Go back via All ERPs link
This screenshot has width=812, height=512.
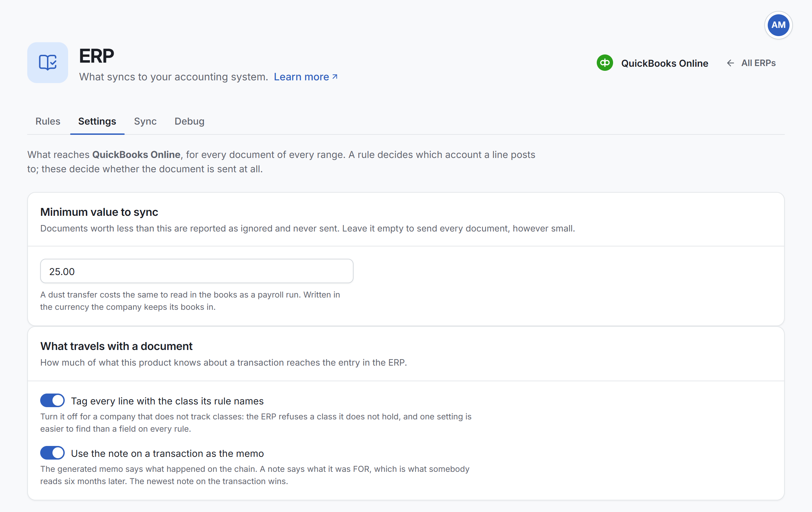tap(751, 63)
